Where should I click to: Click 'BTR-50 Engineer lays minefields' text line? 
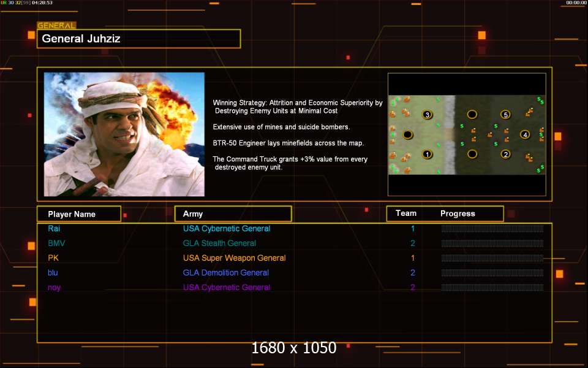(x=288, y=143)
